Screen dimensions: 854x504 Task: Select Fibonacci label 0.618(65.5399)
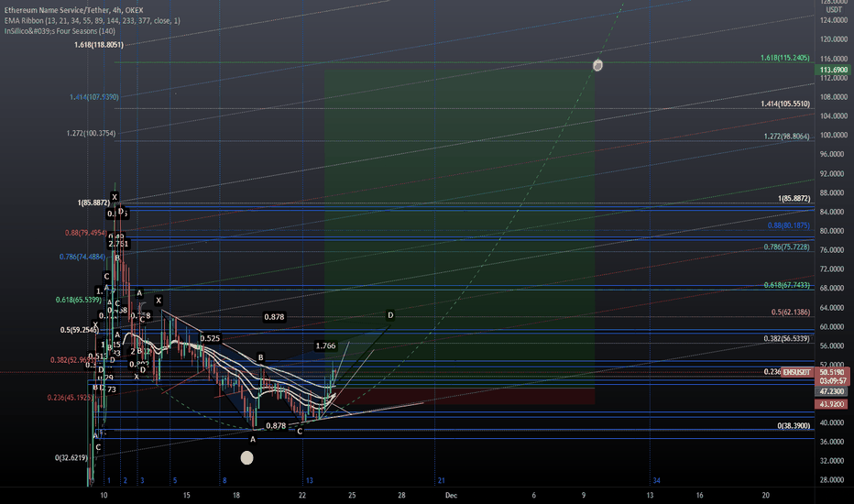click(79, 300)
